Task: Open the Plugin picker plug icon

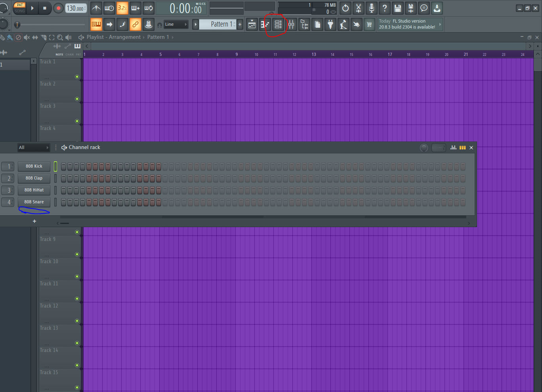Action: (330, 25)
